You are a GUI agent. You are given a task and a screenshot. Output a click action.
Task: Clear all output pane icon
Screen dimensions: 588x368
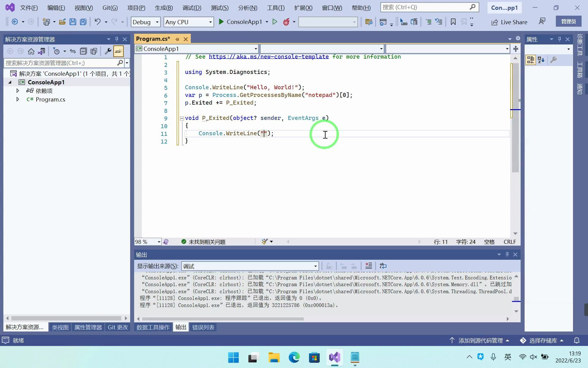[x=368, y=266]
